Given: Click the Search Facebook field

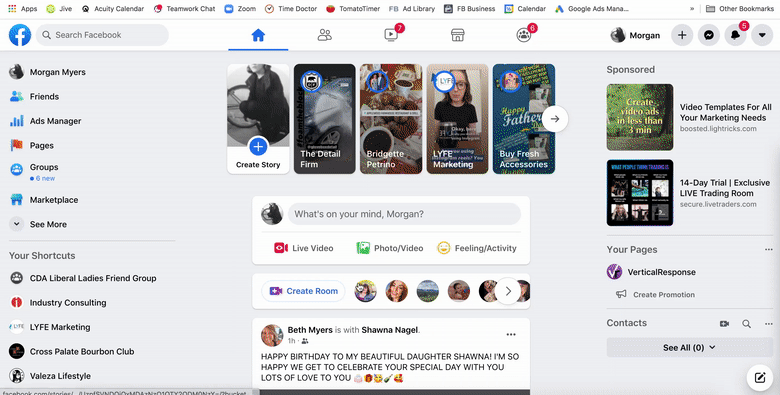Looking at the screenshot, I should click(x=102, y=35).
